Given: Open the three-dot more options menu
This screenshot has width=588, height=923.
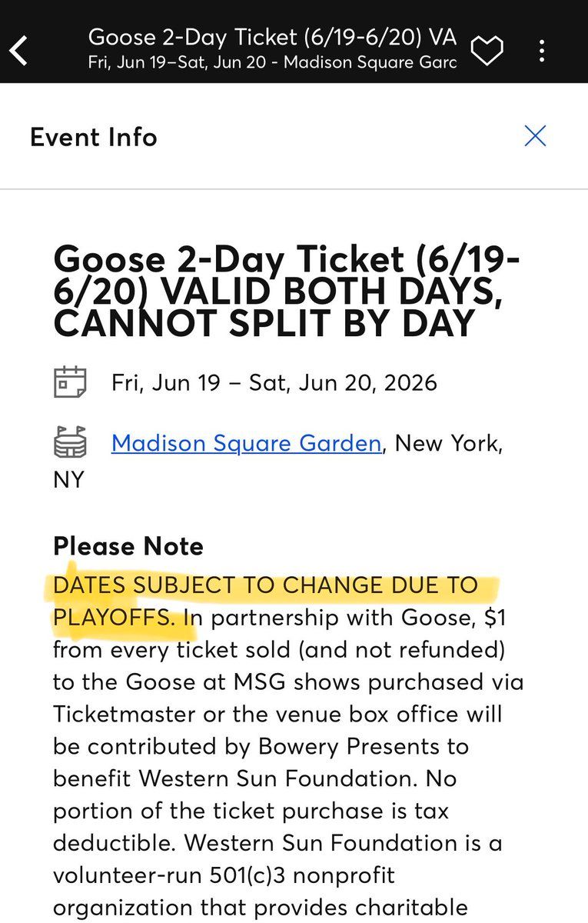Looking at the screenshot, I should tap(542, 51).
